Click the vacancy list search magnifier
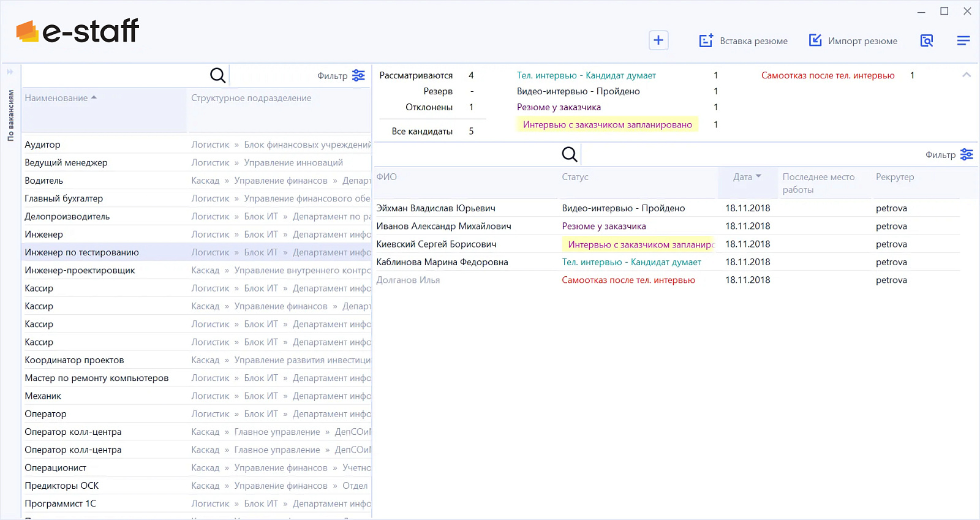 [x=218, y=75]
